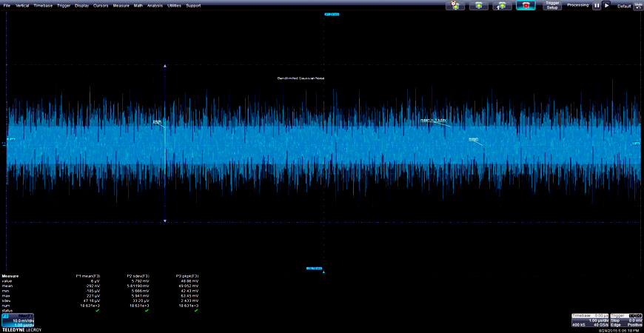644x333 pixels.
Task: Click the Normal trigger mode button
Action: coord(478,5)
